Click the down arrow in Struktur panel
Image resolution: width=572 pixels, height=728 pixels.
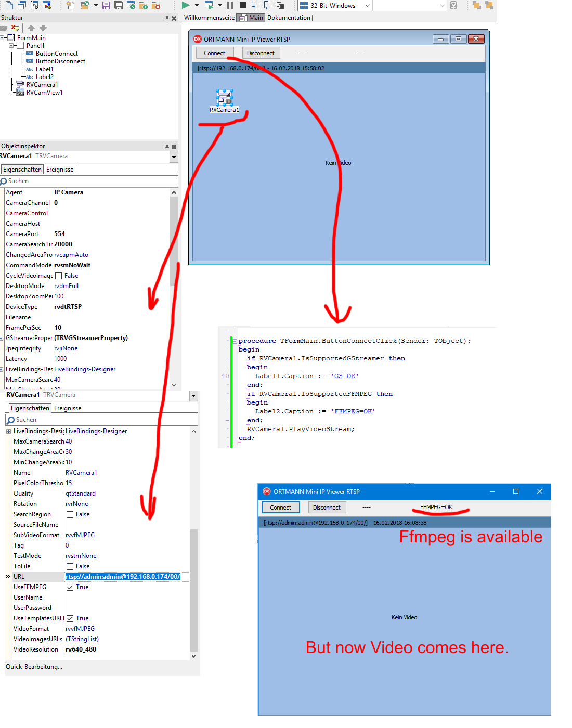[x=43, y=28]
